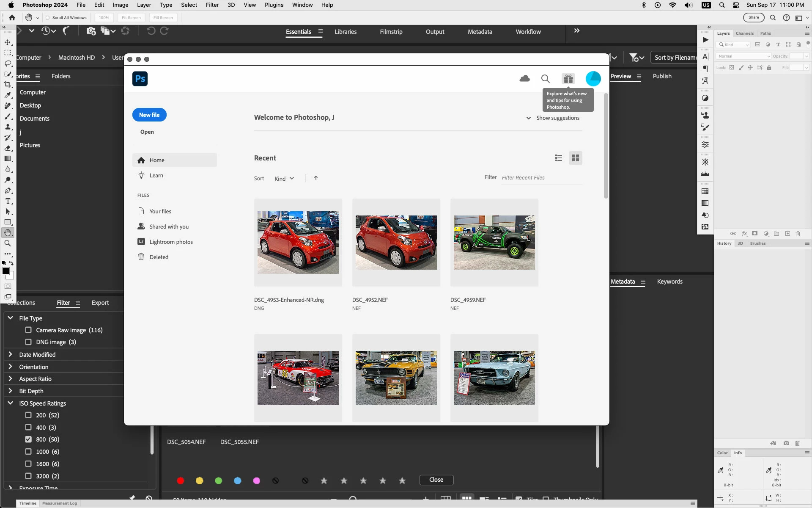This screenshot has width=812, height=508.
Task: Check the Scroll All Windows option
Action: (47, 18)
